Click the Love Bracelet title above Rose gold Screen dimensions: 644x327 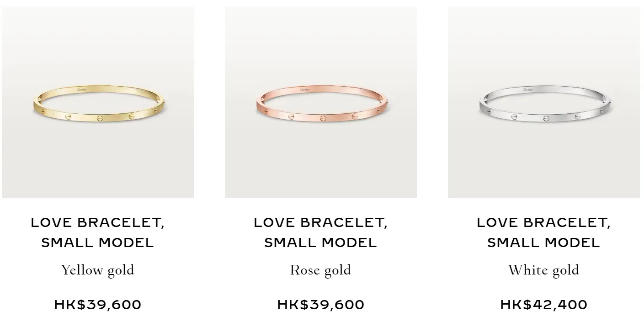tap(321, 232)
